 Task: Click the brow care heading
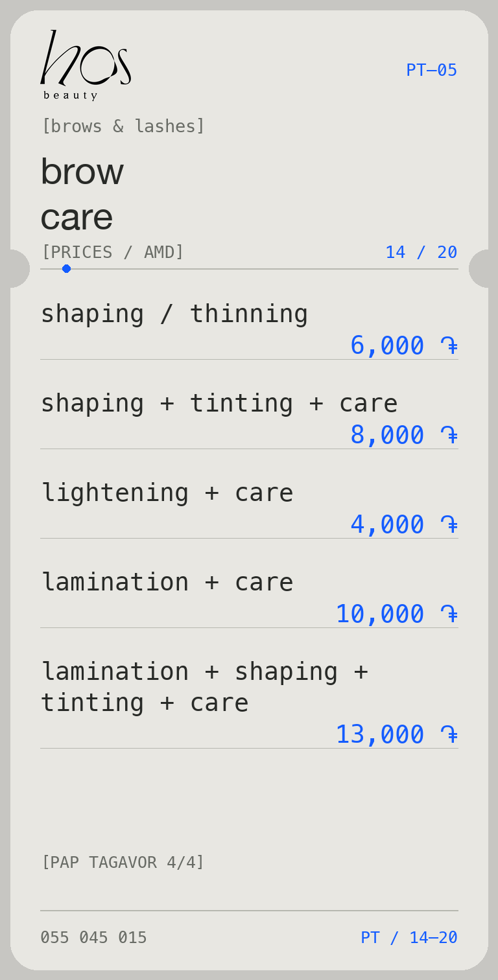[x=82, y=194]
